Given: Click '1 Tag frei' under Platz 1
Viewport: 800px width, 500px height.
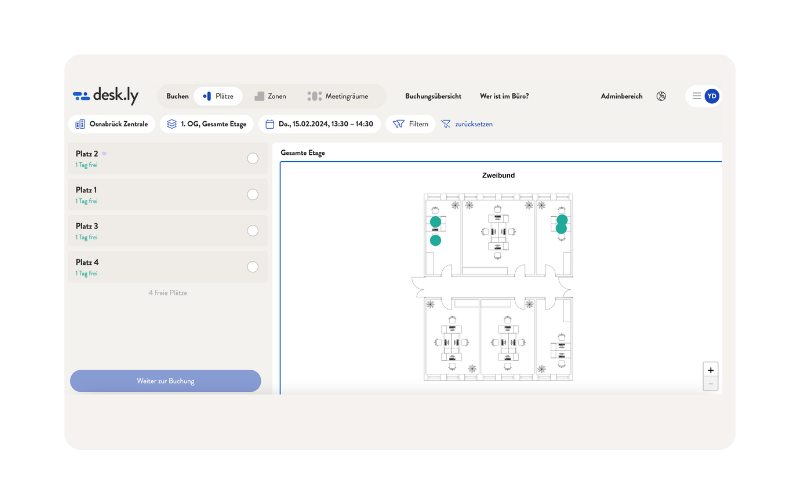Looking at the screenshot, I should pos(86,201).
